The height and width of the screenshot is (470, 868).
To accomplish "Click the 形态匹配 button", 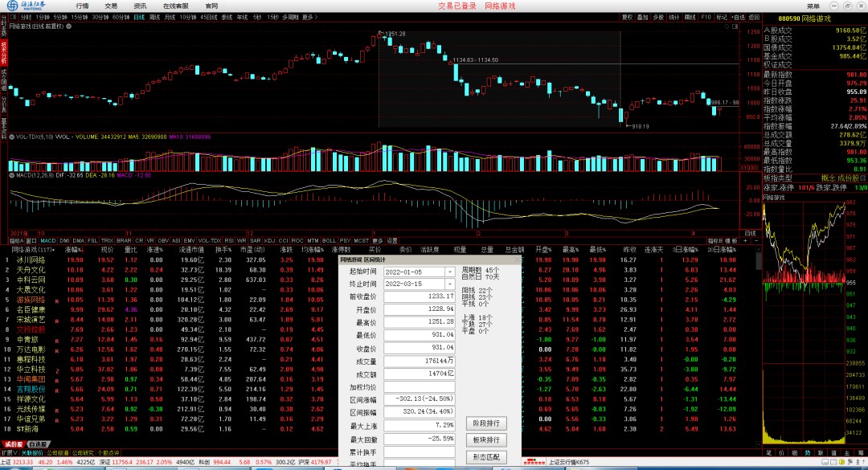I will [x=485, y=457].
